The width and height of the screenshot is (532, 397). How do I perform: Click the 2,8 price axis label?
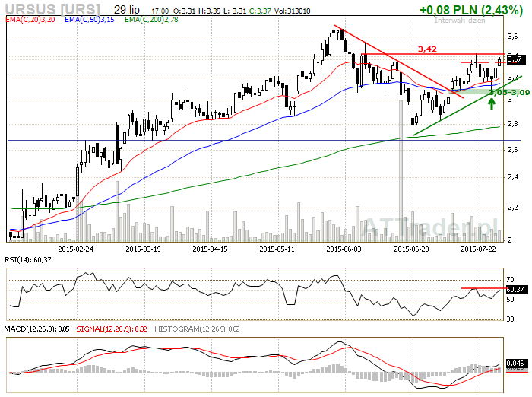513,124
